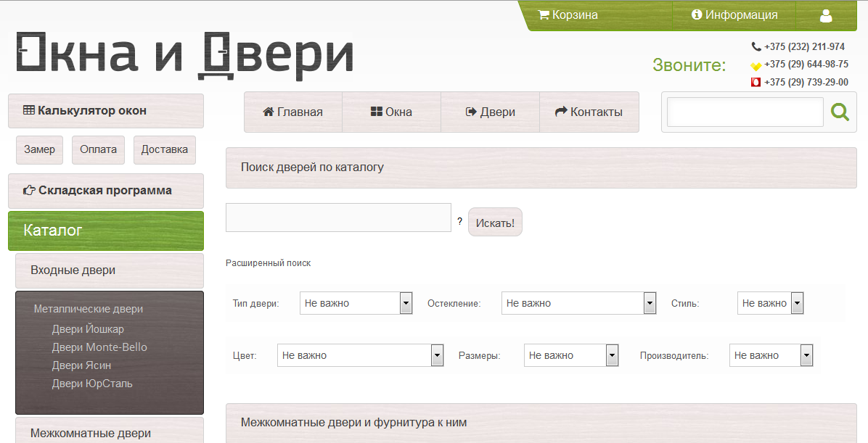The image size is (868, 443).
Task: Click the Оплата button
Action: [98, 150]
